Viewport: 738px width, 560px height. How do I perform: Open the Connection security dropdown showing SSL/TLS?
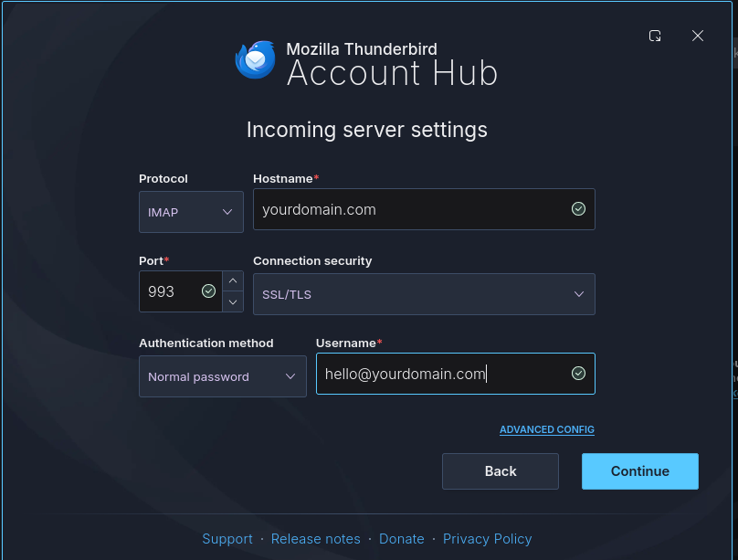[424, 294]
